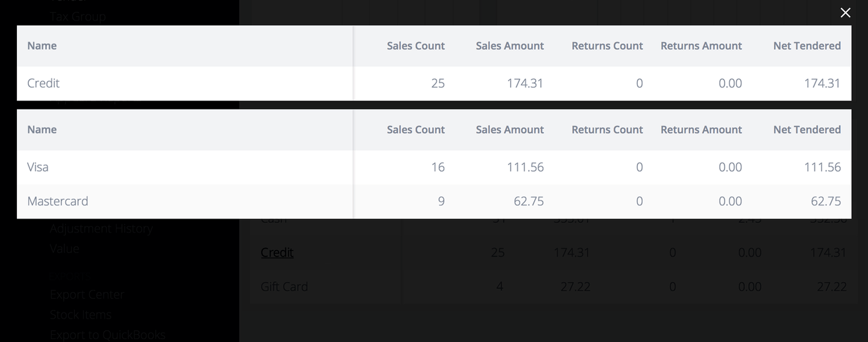Close the credit breakdown modal
This screenshot has width=868, height=342.
[x=845, y=13]
